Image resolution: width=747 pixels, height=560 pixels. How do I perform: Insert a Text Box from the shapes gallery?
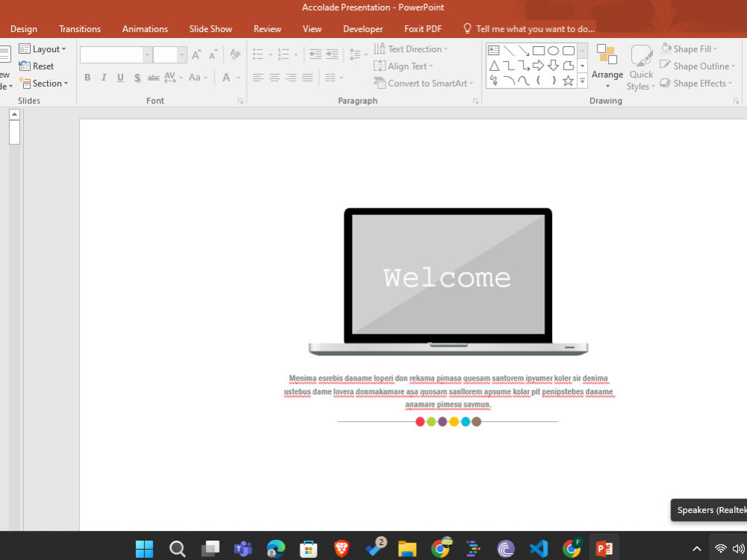coord(493,49)
